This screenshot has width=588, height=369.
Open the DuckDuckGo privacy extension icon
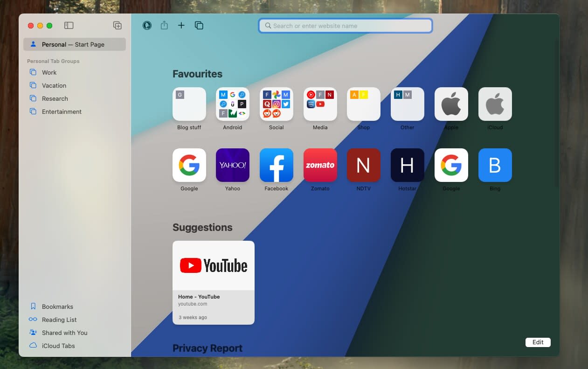click(147, 26)
